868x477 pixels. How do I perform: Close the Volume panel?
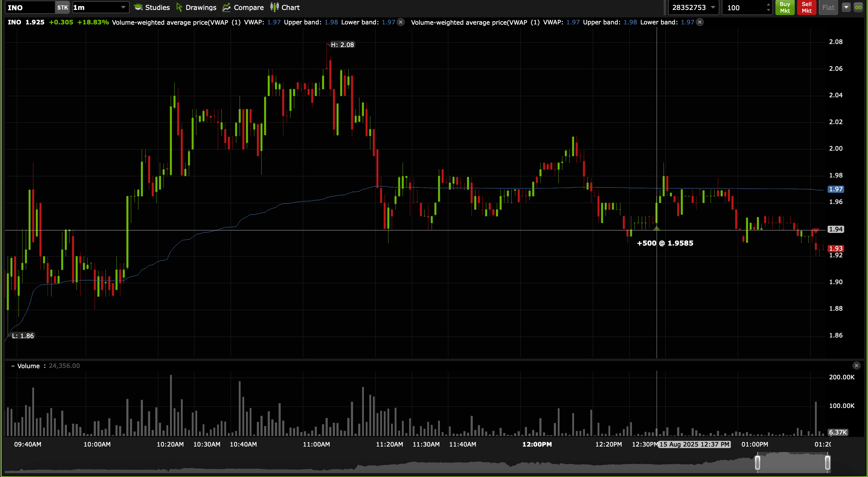pos(856,366)
